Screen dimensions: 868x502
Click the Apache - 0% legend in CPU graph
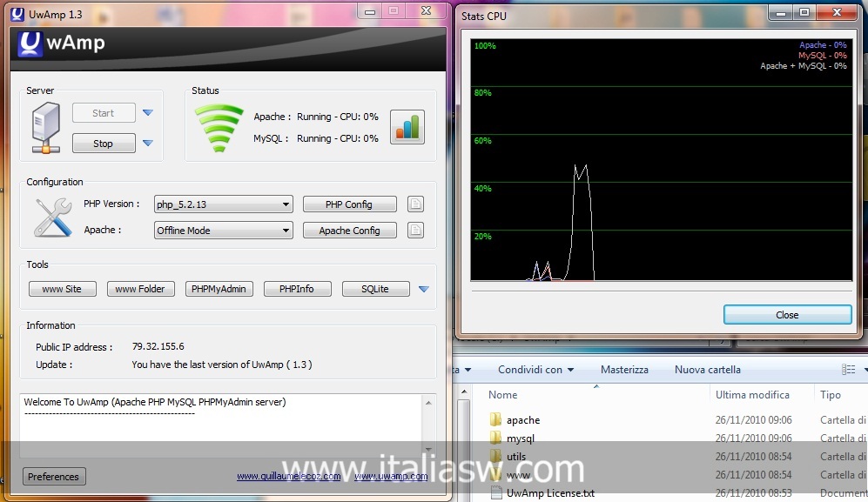click(823, 45)
